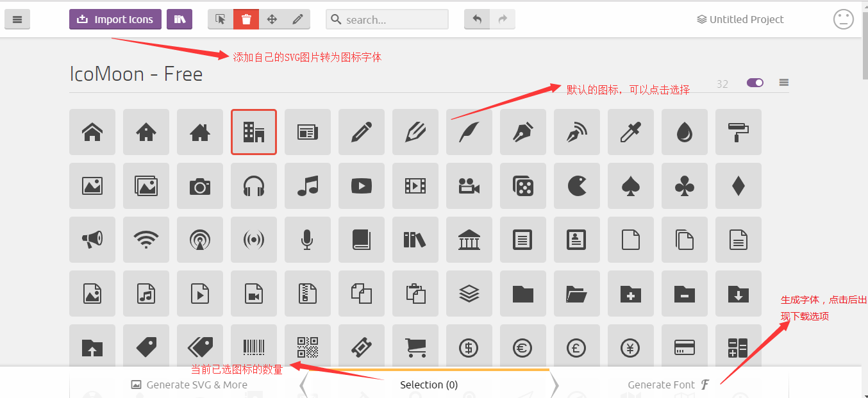Select the YouTube play icon
Image resolution: width=868 pixels, height=398 pixels.
pos(362,186)
